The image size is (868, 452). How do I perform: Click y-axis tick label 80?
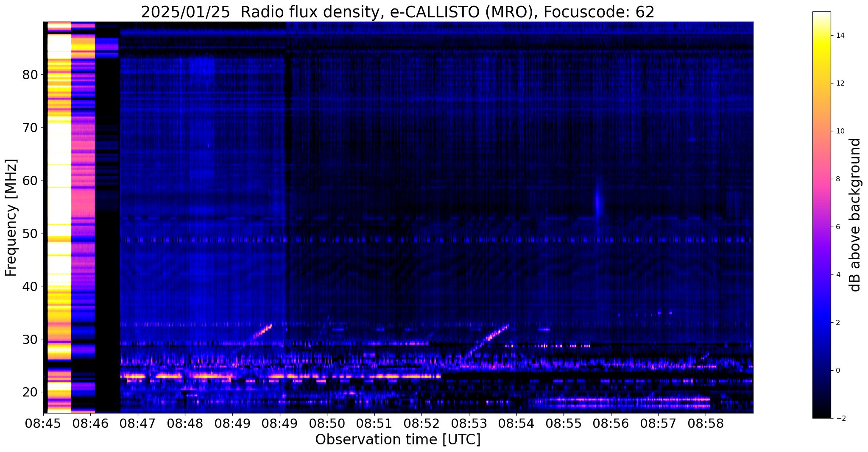[30, 75]
